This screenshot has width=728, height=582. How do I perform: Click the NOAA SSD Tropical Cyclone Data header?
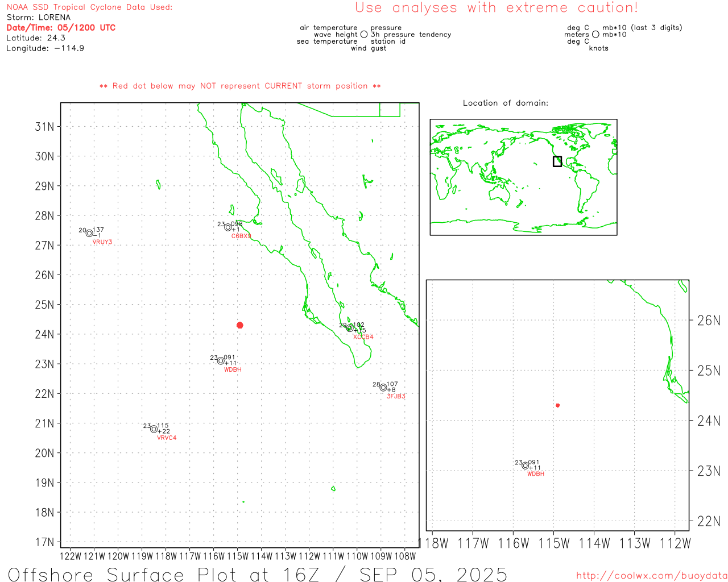tap(89, 7)
